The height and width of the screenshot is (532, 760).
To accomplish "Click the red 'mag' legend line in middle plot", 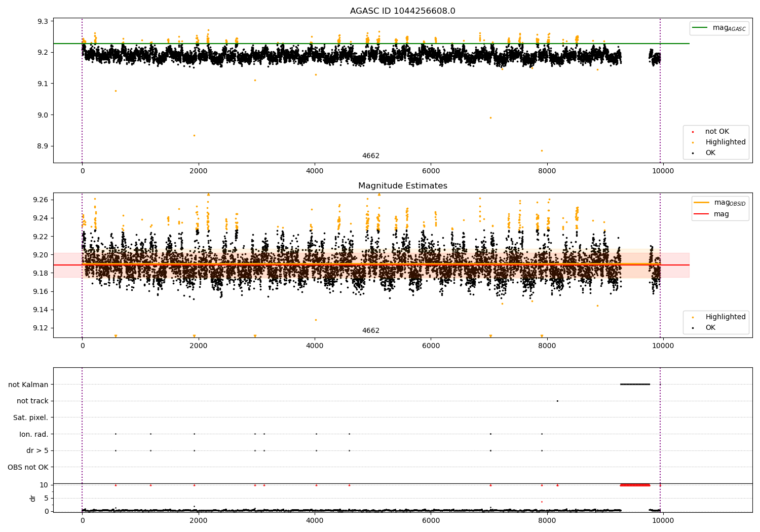I will point(702,214).
